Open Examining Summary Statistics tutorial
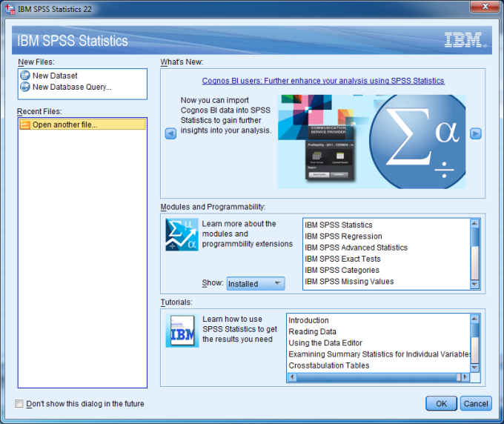The image size is (504, 424). point(379,354)
